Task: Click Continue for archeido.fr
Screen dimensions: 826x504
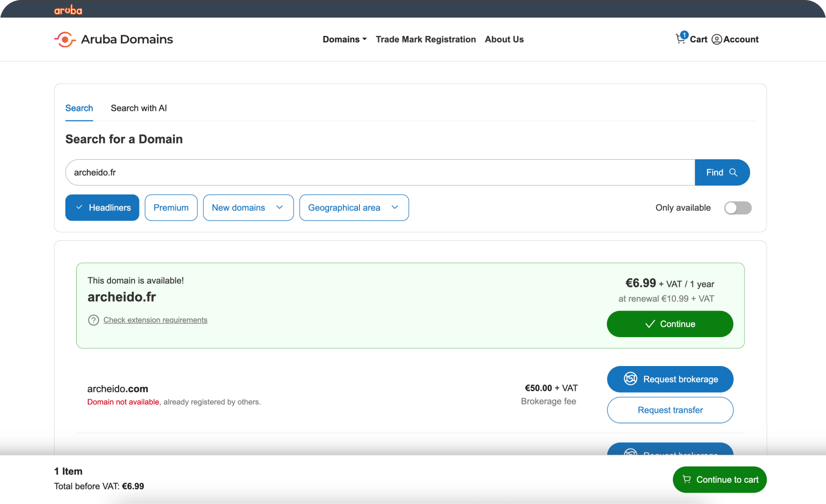Action: pos(670,324)
